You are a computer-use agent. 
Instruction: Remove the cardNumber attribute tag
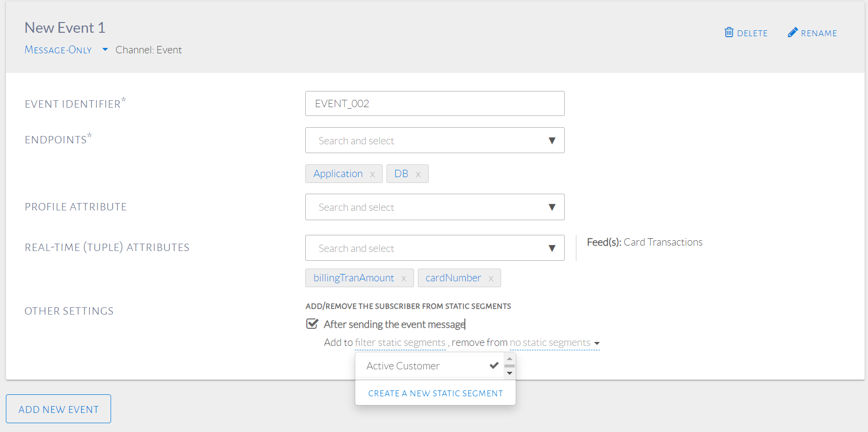click(491, 278)
